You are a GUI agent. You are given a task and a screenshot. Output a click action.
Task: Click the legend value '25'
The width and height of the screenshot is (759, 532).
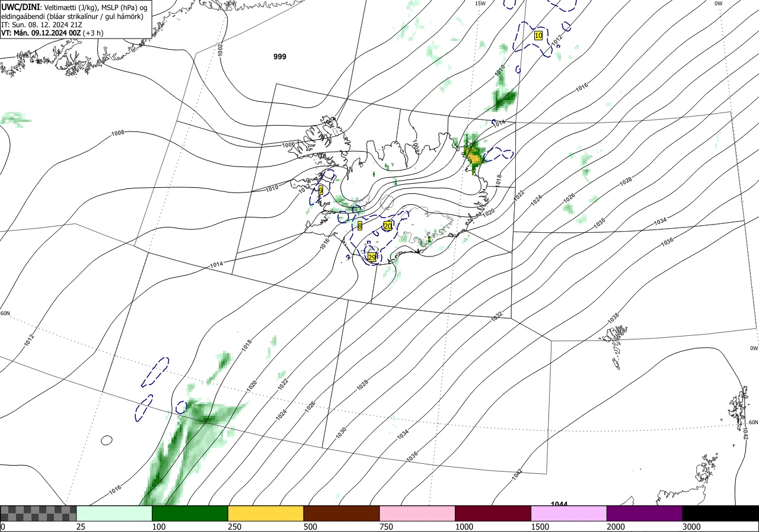(x=81, y=527)
